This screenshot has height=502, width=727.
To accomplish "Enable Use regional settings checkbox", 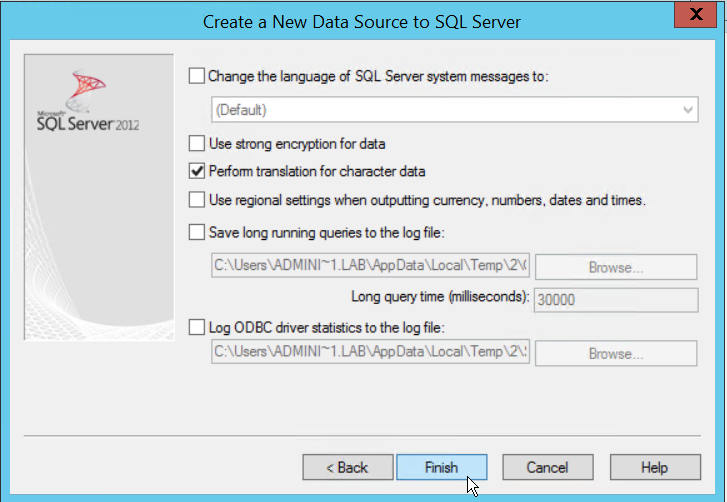I will (197, 200).
